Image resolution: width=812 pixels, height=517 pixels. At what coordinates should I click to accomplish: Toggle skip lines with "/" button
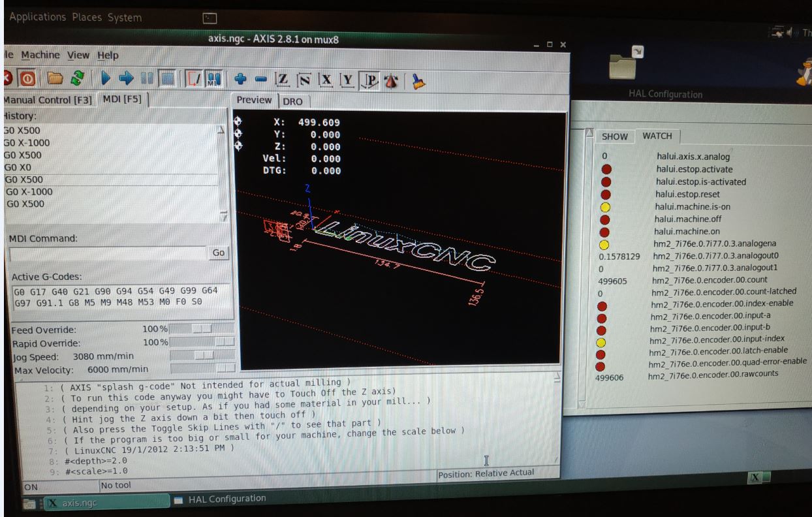194,78
